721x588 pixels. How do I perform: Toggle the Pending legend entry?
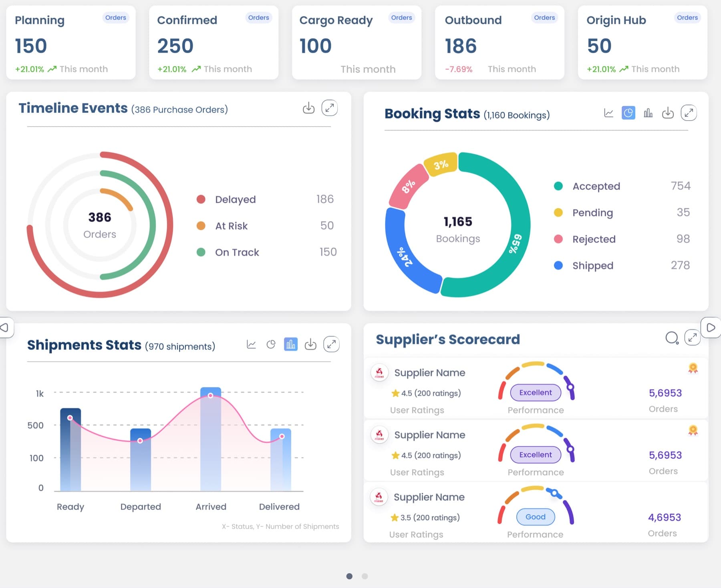coord(622,213)
